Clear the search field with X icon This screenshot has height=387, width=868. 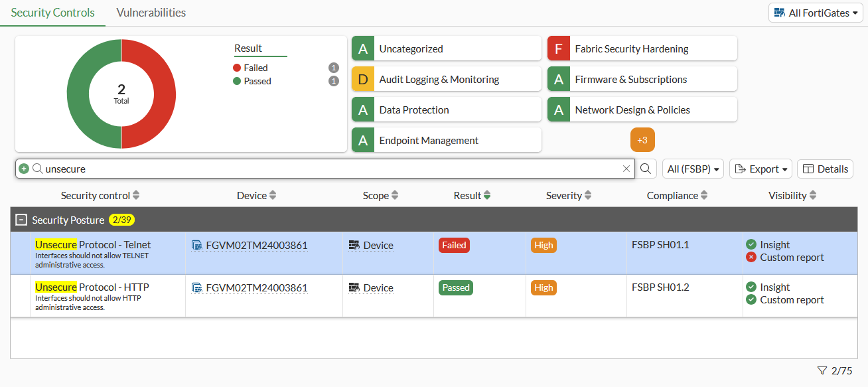(626, 169)
